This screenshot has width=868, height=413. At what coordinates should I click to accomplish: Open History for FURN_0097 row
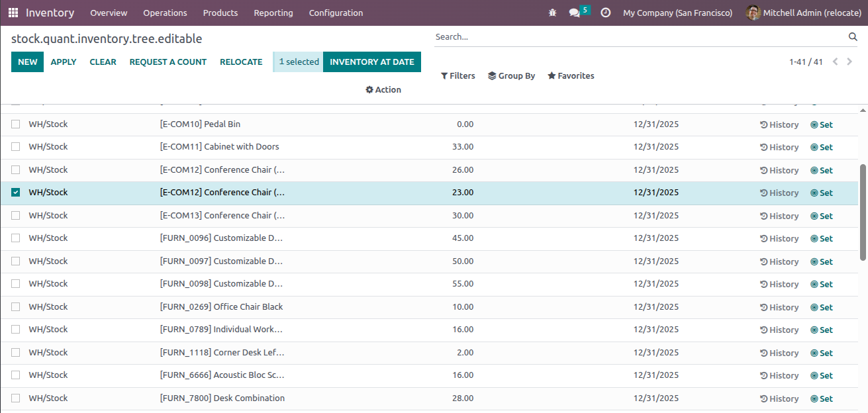click(779, 261)
